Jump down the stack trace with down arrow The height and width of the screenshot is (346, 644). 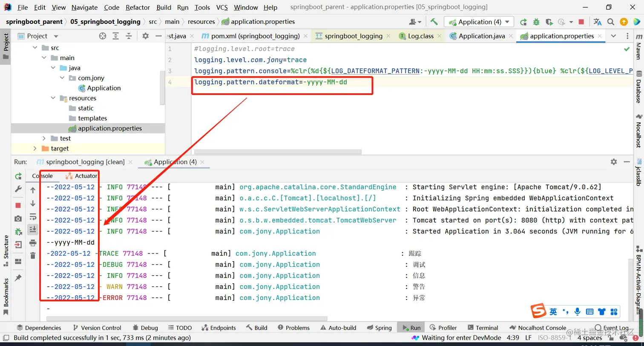33,204
